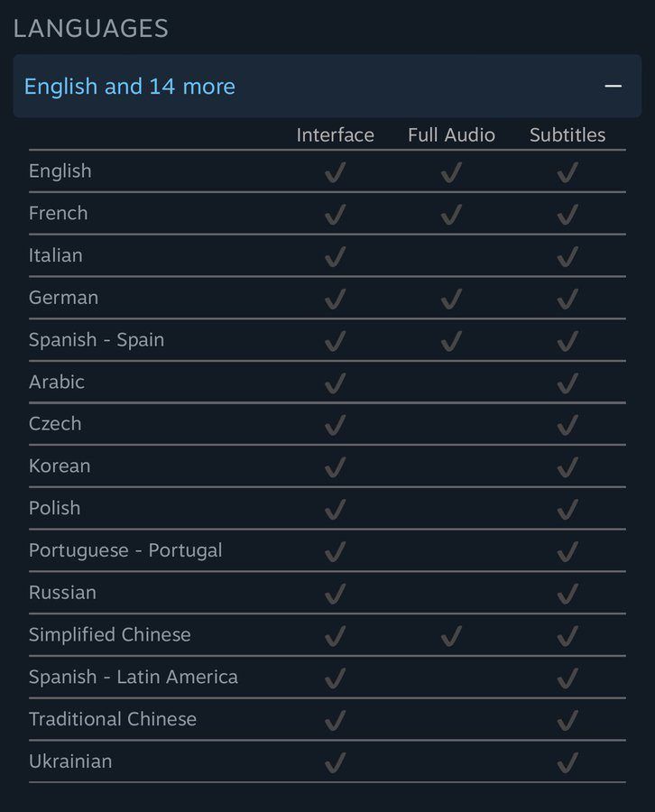This screenshot has width=655, height=812.
Task: Click the Full Audio column header
Action: tap(451, 135)
